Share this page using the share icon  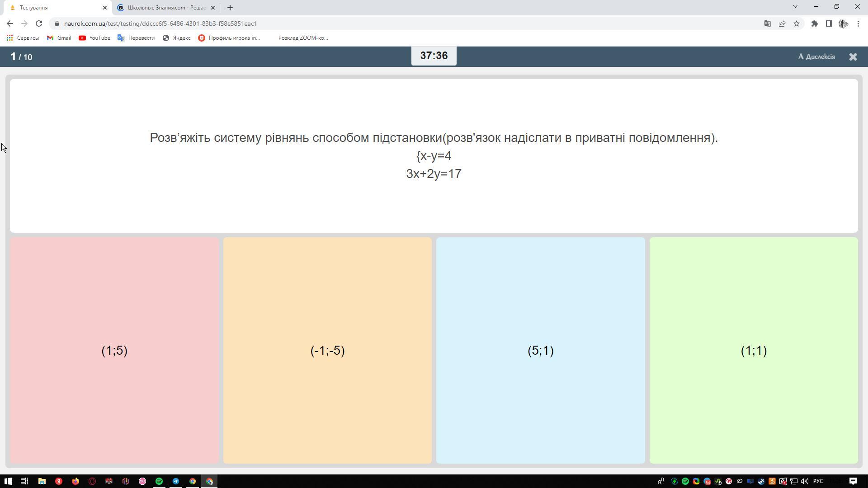coord(782,23)
